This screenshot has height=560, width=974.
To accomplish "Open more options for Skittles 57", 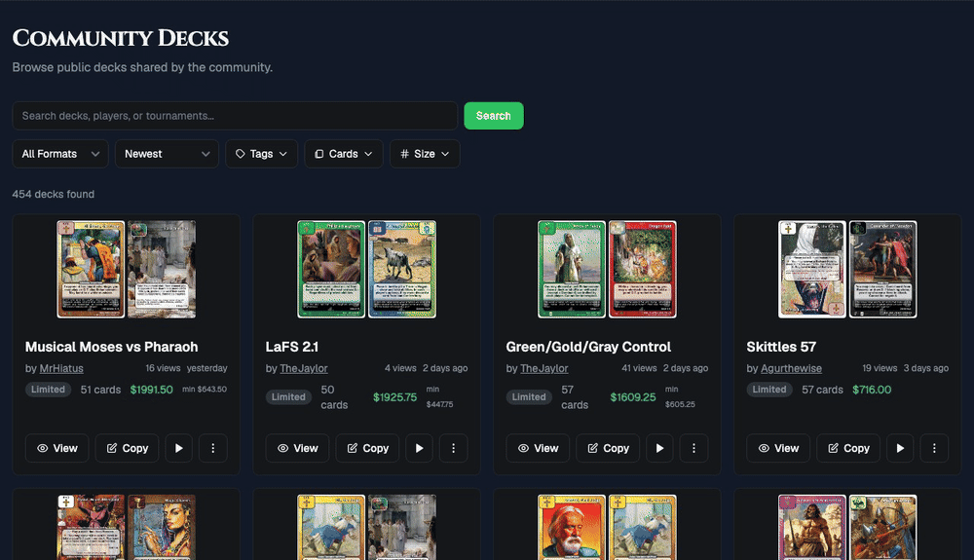I will 934,448.
